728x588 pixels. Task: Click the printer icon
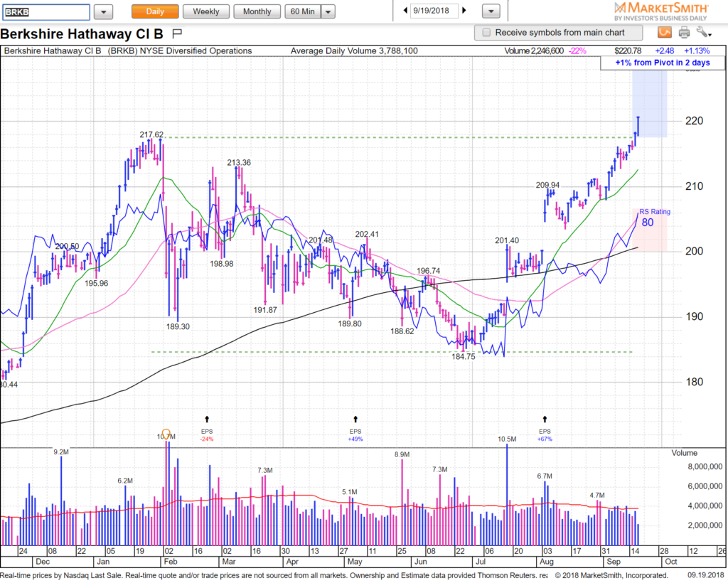click(x=684, y=33)
